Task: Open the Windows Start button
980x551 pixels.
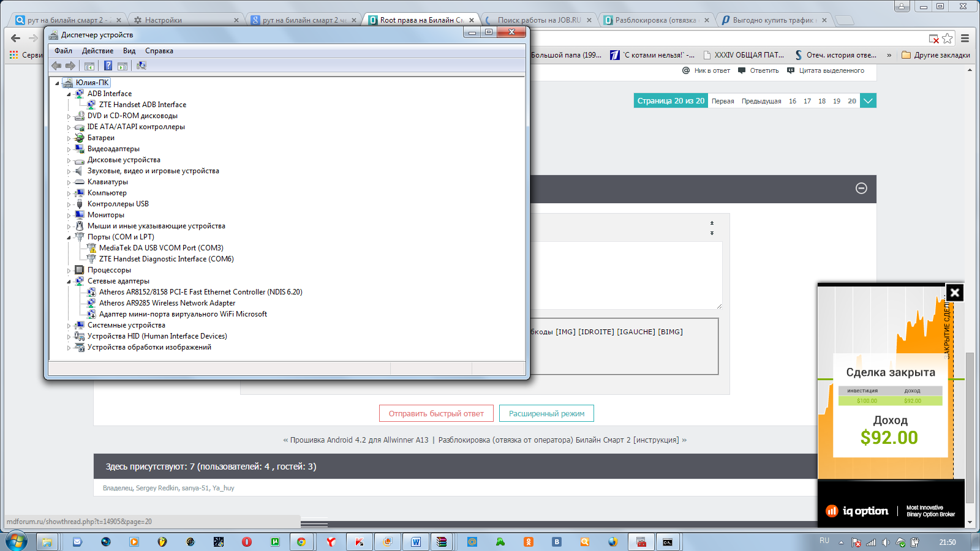Action: (x=17, y=542)
